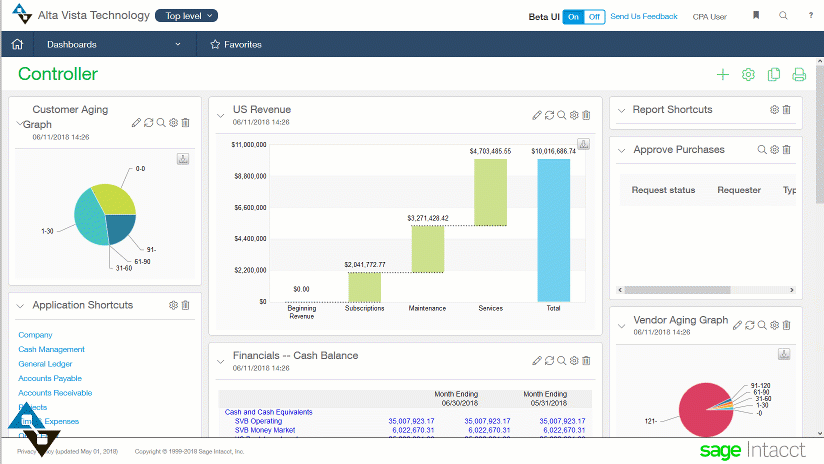824x464 pixels.
Task: Open the Accounts Receivable shortcut
Action: tap(55, 393)
